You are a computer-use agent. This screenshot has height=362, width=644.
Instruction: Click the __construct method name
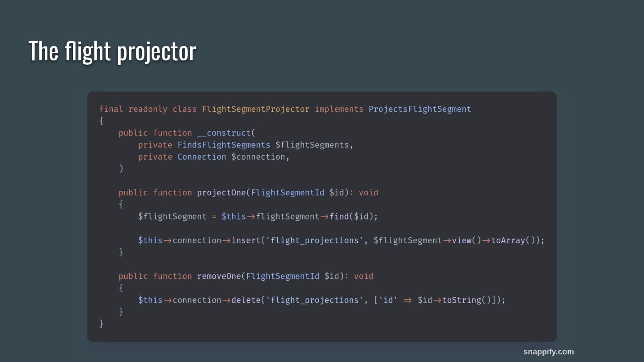point(224,133)
